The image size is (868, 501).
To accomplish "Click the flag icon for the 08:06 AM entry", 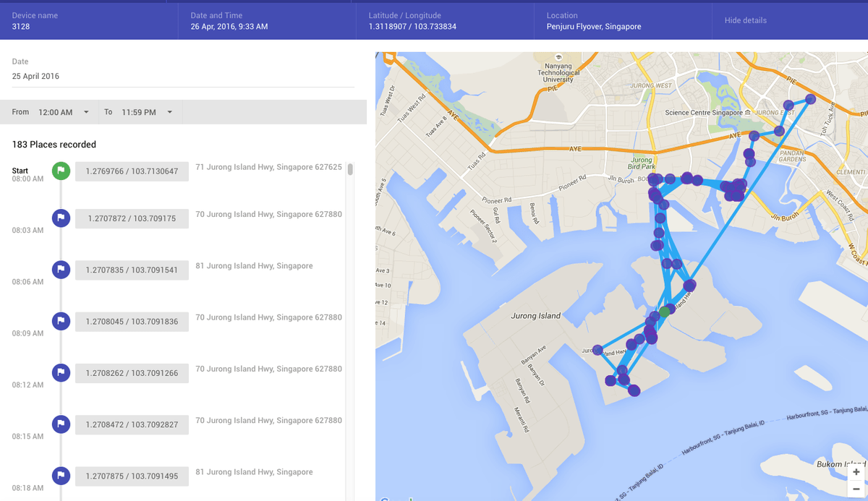I will [61, 270].
